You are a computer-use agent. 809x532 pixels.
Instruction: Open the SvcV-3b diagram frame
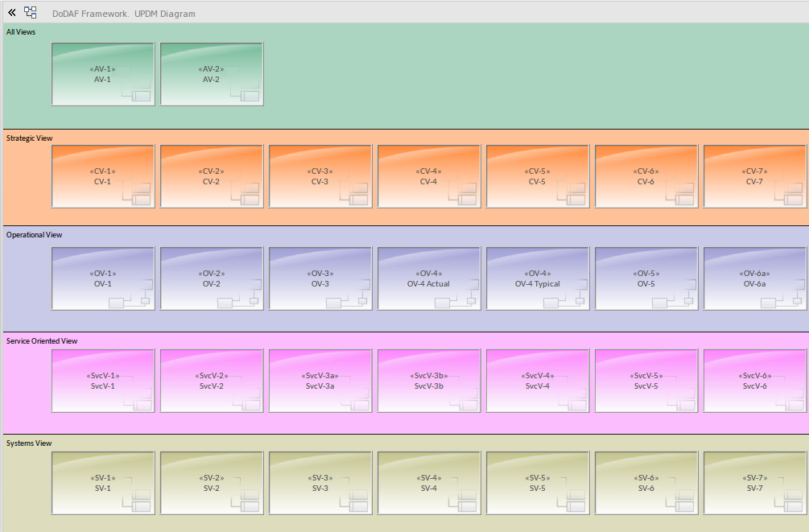(x=428, y=380)
